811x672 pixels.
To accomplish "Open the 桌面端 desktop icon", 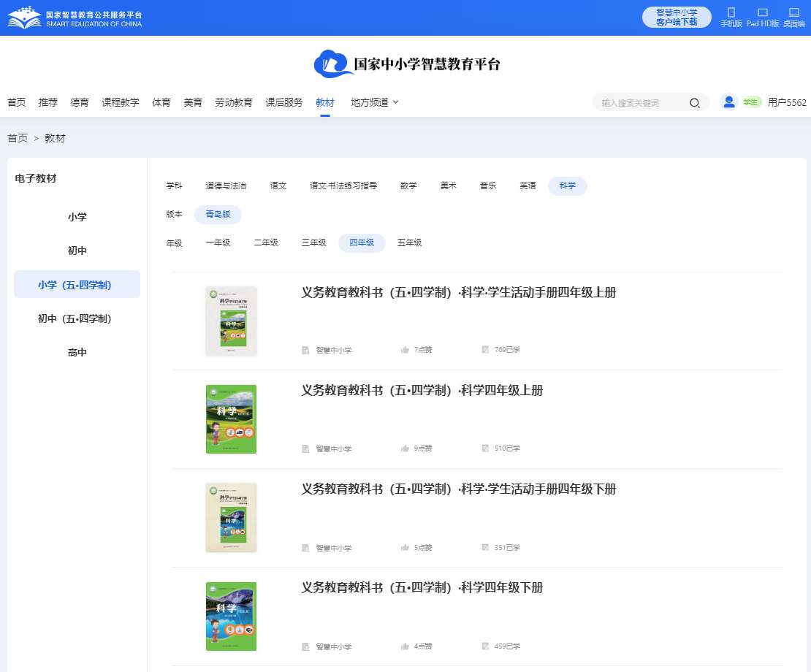I will click(794, 12).
